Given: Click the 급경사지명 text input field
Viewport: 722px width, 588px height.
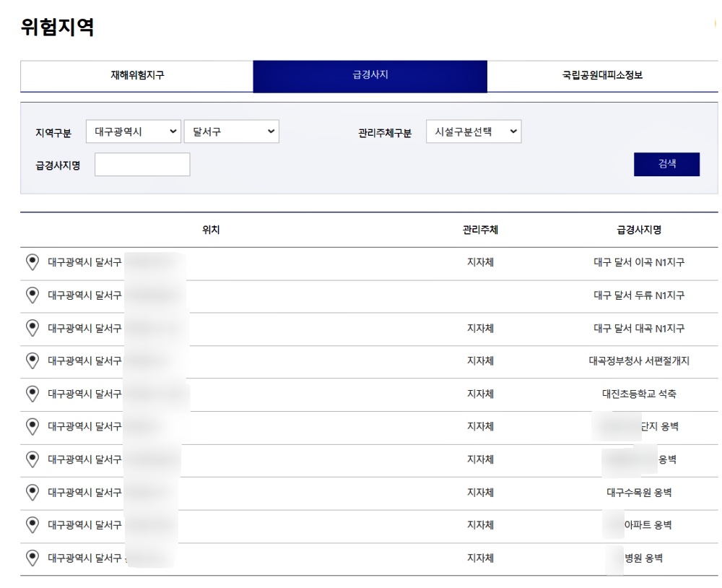Looking at the screenshot, I should point(142,165).
